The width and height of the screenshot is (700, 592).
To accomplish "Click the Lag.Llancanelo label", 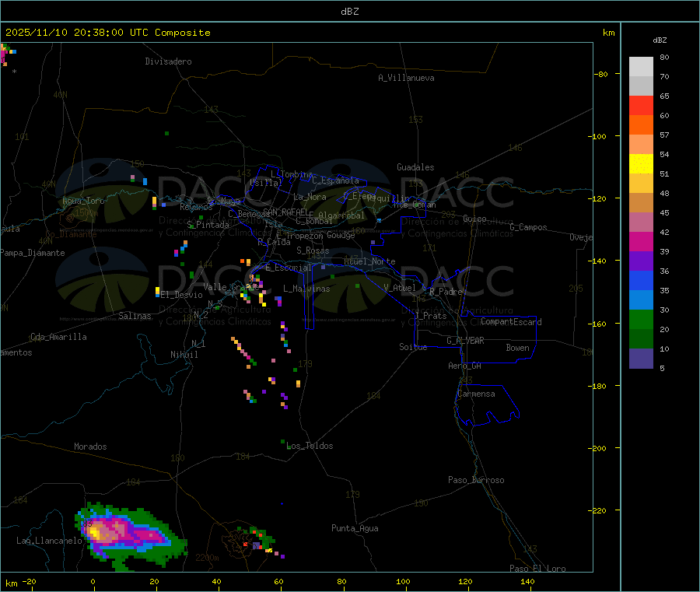I will pyautogui.click(x=49, y=541).
